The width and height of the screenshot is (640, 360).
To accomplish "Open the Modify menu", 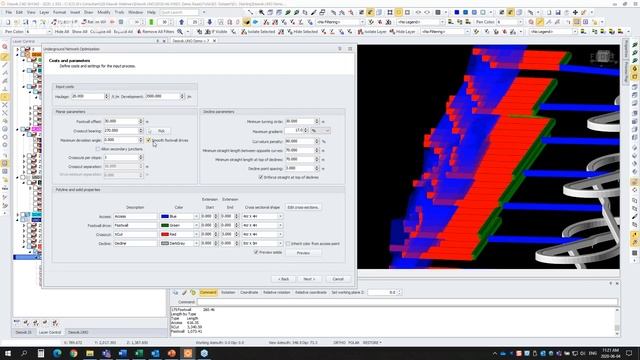I will 104,13.
